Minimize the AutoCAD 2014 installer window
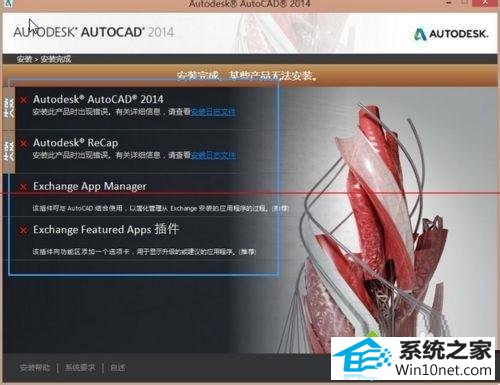 (x=449, y=3)
